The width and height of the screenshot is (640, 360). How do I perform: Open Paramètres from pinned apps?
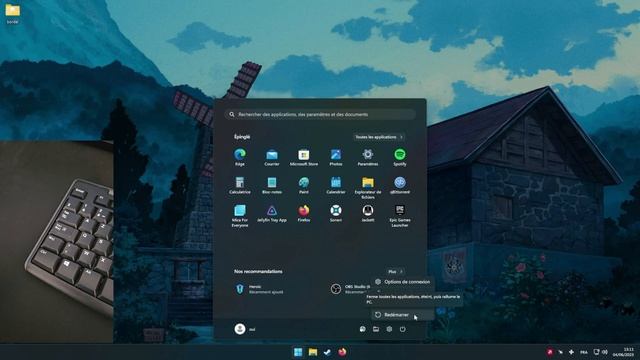[x=367, y=157]
